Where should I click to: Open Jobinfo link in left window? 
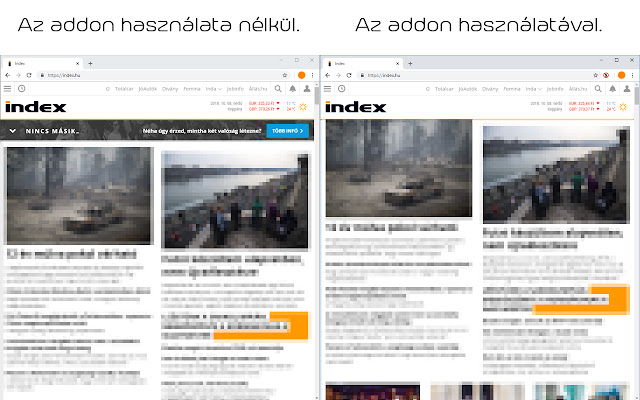click(x=235, y=89)
